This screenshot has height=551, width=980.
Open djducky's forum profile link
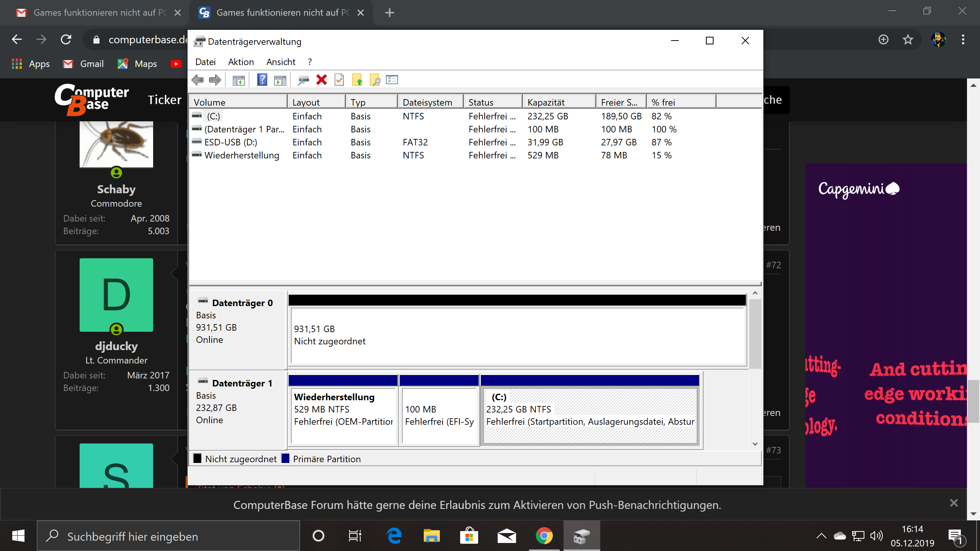click(x=116, y=346)
